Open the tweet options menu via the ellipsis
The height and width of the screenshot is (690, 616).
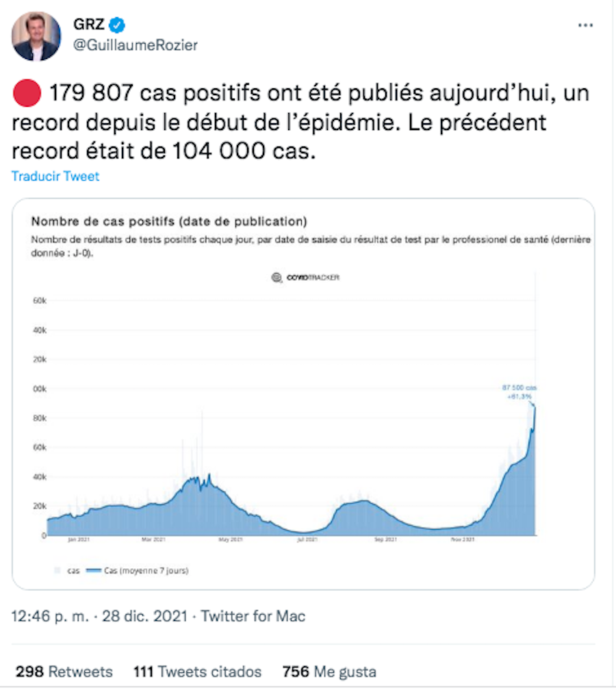(585, 24)
